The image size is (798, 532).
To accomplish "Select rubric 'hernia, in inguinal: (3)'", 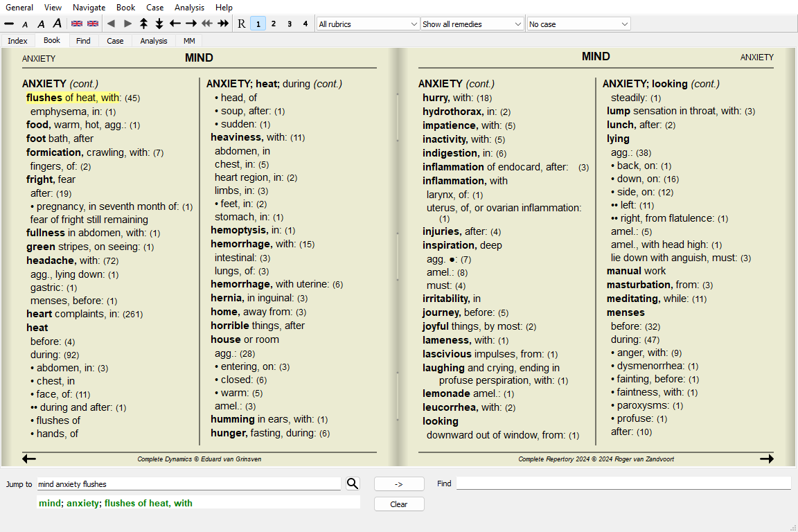I will click(259, 299).
